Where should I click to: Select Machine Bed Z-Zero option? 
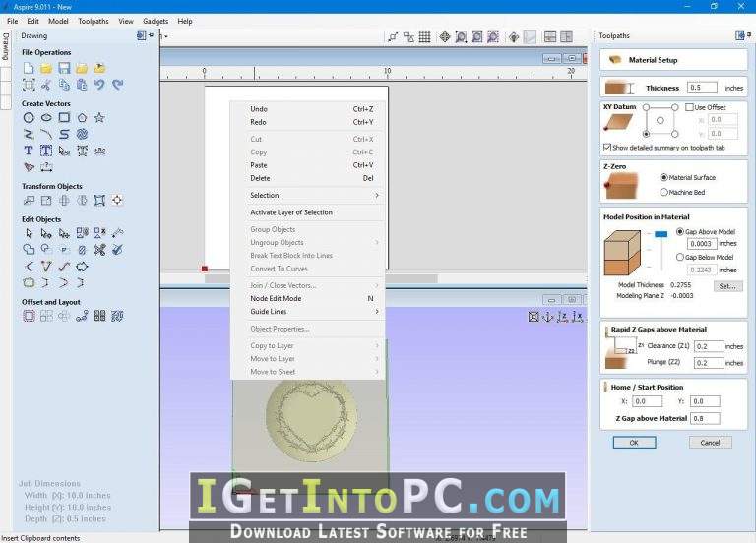(663, 192)
